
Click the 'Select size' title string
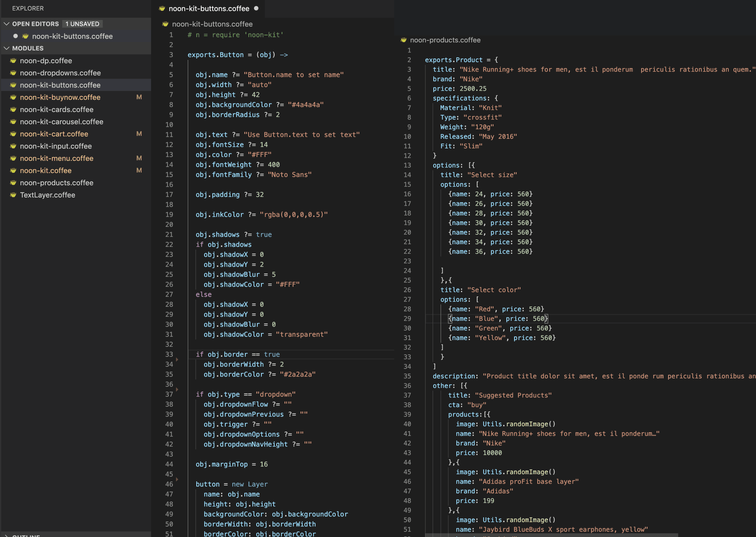point(492,175)
